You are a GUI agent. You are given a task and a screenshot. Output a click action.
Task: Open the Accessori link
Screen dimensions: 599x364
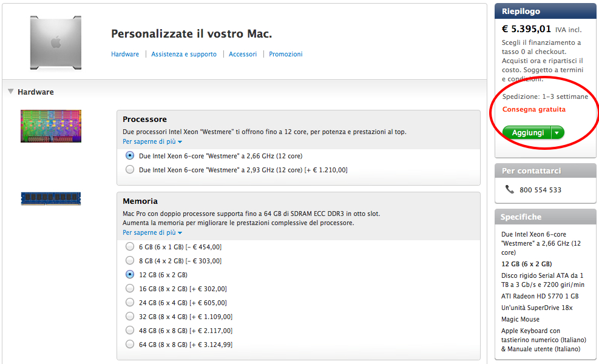pos(243,54)
